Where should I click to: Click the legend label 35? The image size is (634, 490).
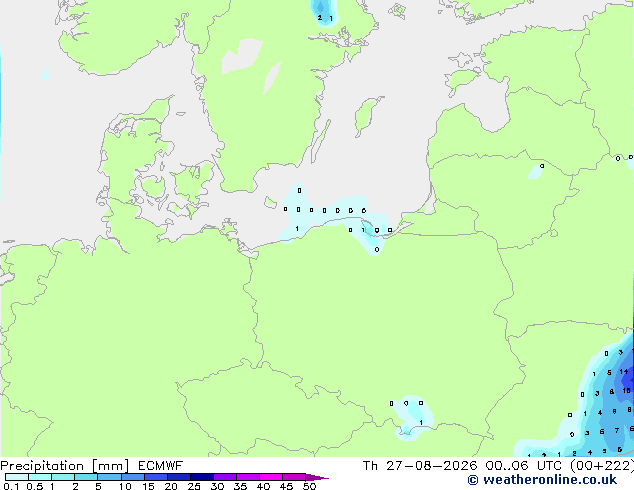click(240, 486)
